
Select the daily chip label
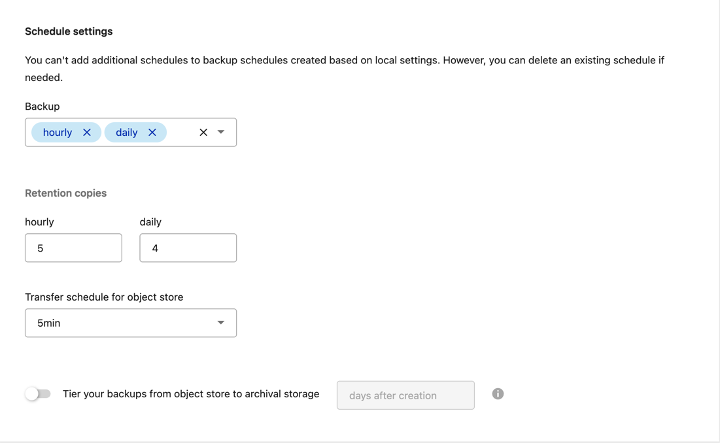click(x=126, y=132)
